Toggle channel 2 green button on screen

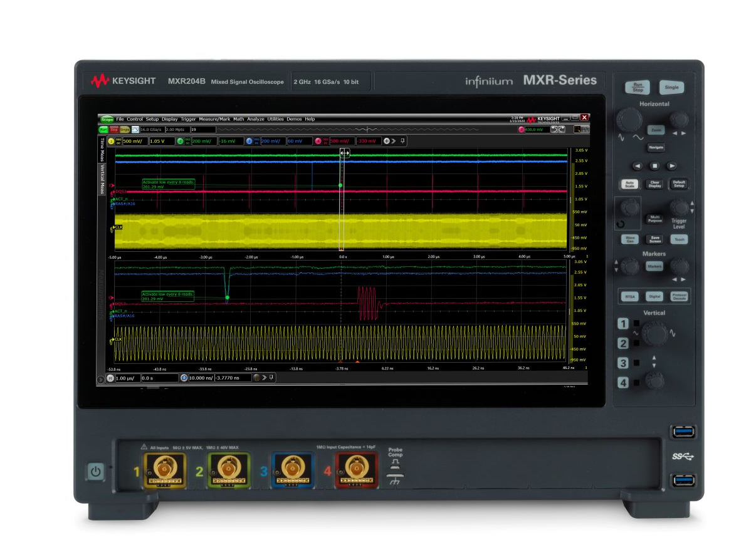pos(180,142)
